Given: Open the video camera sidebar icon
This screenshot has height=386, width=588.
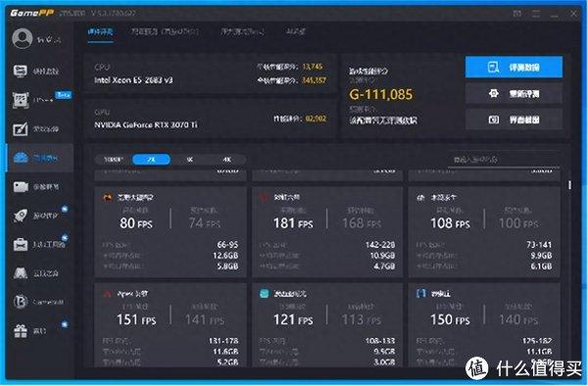Looking at the screenshot, I should [x=21, y=186].
